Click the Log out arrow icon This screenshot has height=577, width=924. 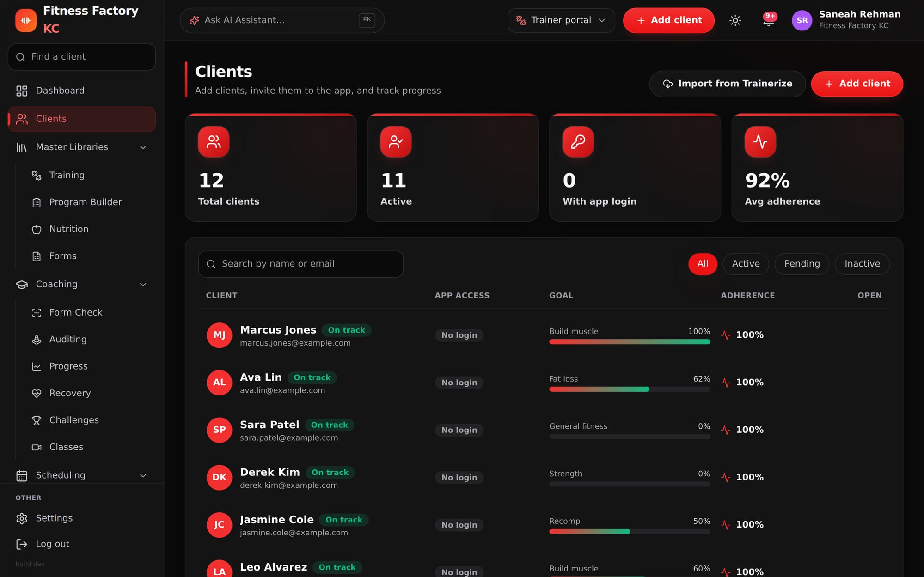pos(22,544)
